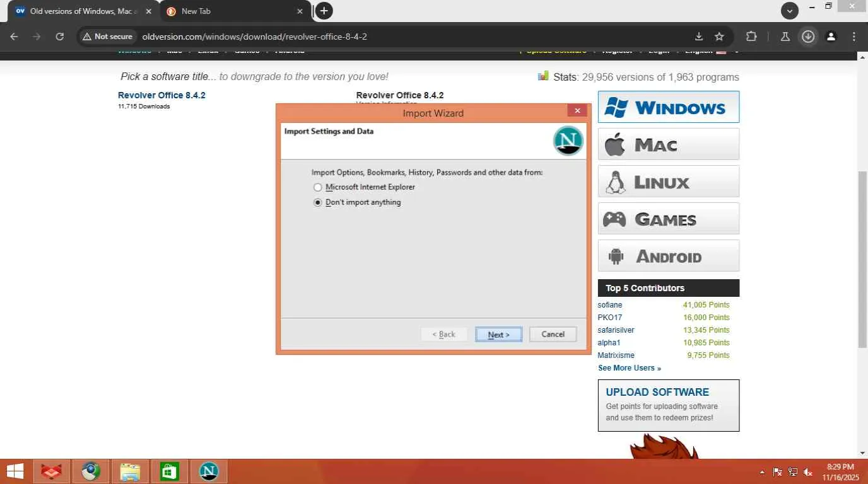Click the Not secure site info chip
Image resolution: width=868 pixels, height=484 pixels.
[107, 37]
